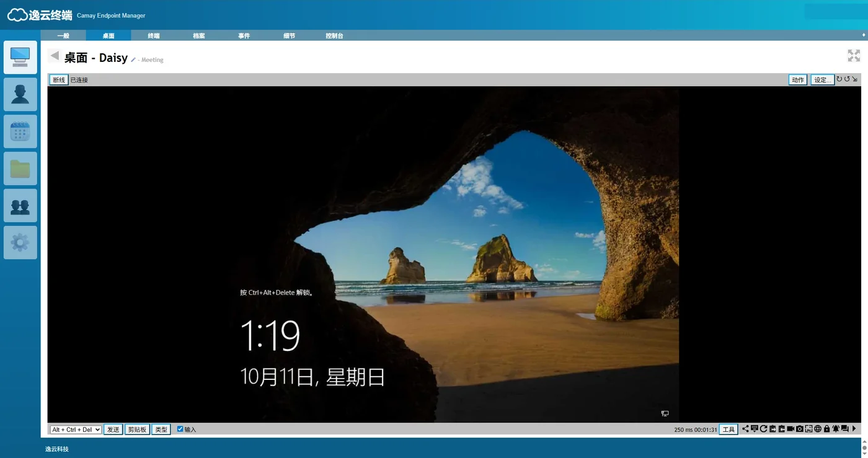Switch to the 一般 tab
Viewport: 868px width, 458px height.
click(x=63, y=36)
